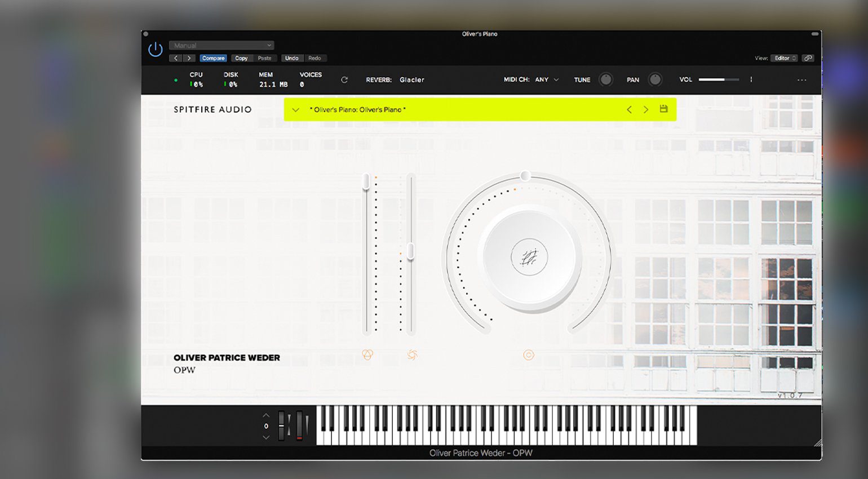
Task: Click the save preset floppy disk icon
Action: (x=663, y=109)
